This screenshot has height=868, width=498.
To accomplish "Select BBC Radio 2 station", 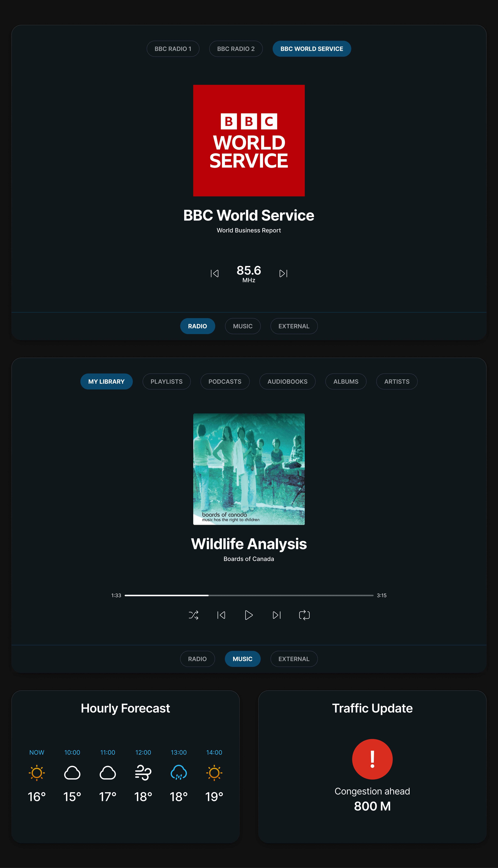I will coord(236,49).
